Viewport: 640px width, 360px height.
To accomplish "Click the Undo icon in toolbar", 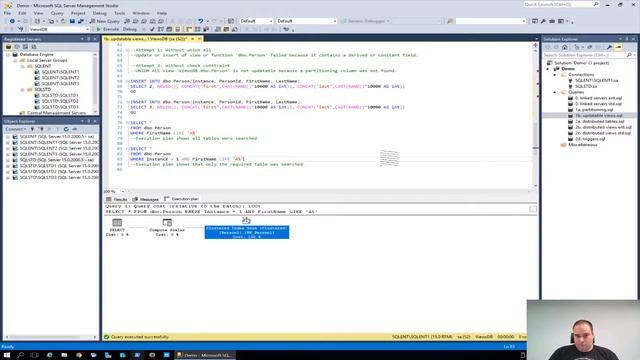I will tap(200, 21).
